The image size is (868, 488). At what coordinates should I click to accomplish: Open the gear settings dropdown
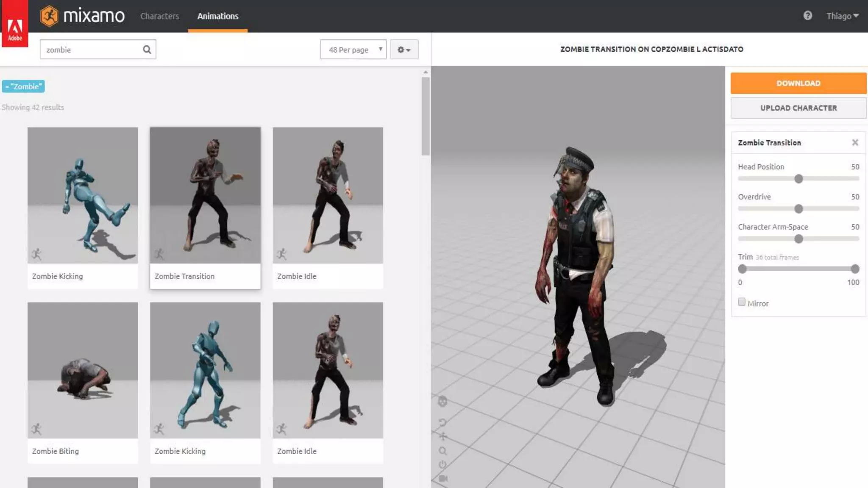[404, 50]
